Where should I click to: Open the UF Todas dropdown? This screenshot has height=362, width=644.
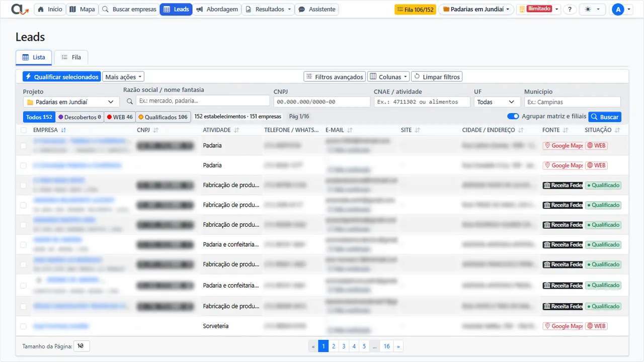tap(497, 102)
